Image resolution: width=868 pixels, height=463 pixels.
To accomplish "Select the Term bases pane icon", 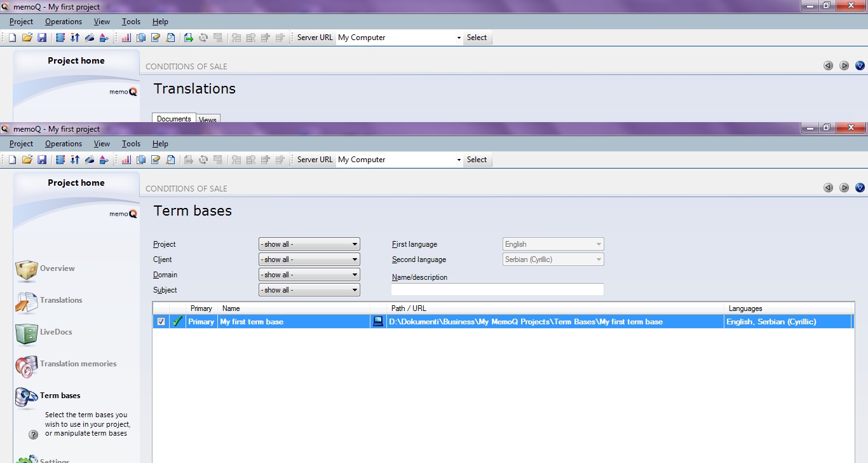I will [x=26, y=397].
